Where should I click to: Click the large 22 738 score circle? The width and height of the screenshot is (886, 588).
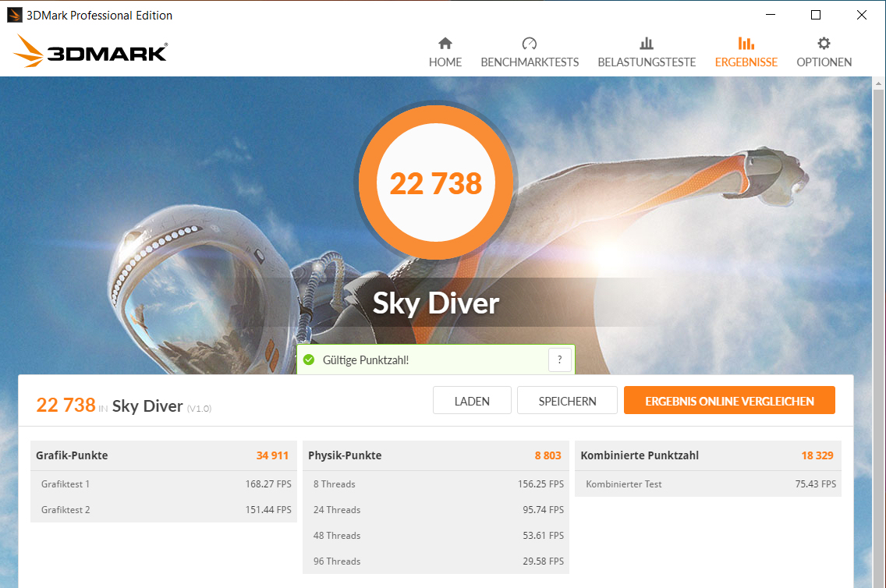pos(436,183)
